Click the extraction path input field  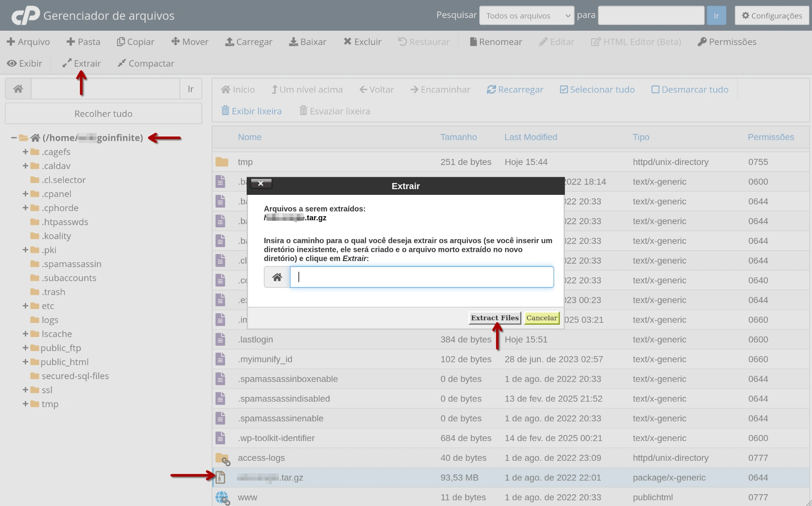(421, 277)
